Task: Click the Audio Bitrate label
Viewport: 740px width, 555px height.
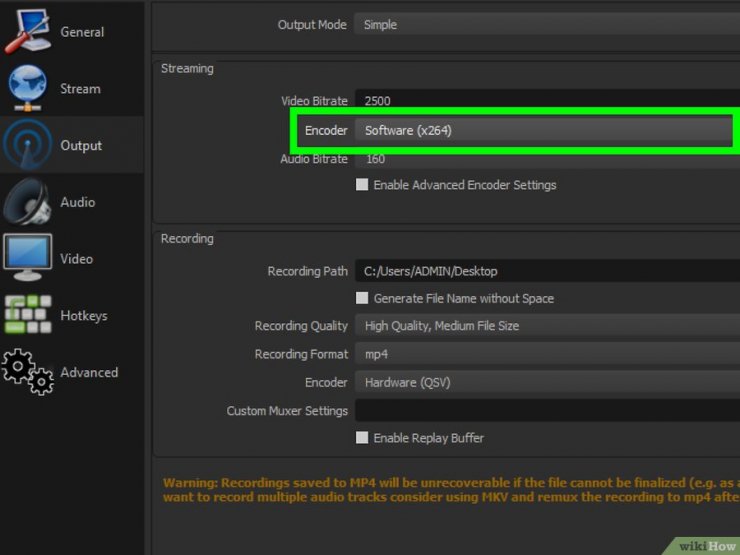Action: click(314, 159)
